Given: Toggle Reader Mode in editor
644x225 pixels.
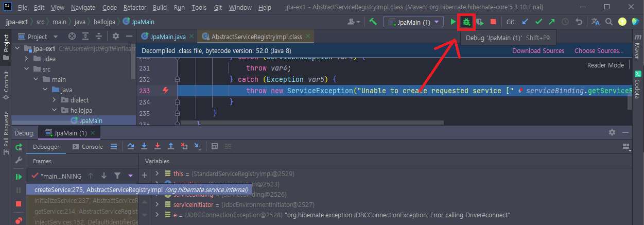Looking at the screenshot, I should 605,65.
